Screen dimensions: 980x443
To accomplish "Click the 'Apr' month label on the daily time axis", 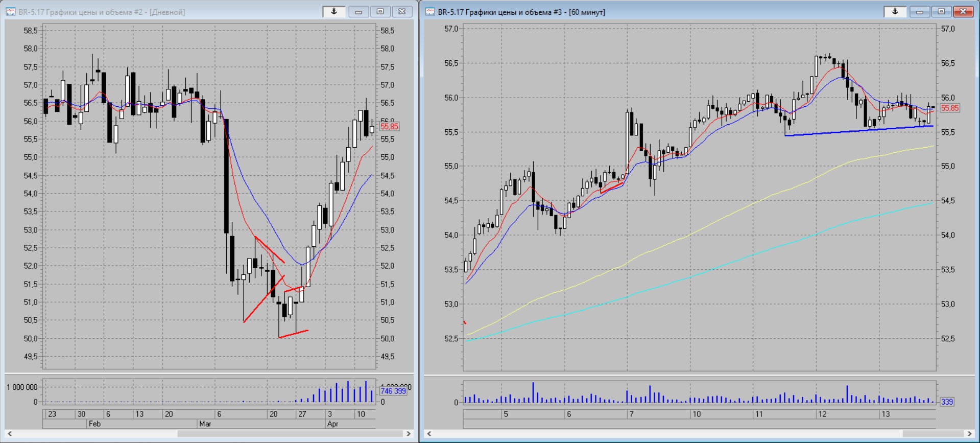I will pyautogui.click(x=332, y=424).
